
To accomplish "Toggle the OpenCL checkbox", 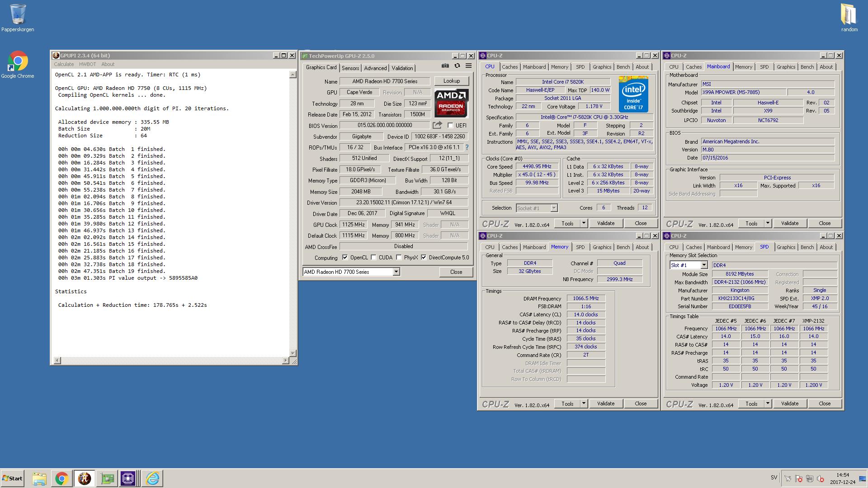I will pyautogui.click(x=345, y=258).
